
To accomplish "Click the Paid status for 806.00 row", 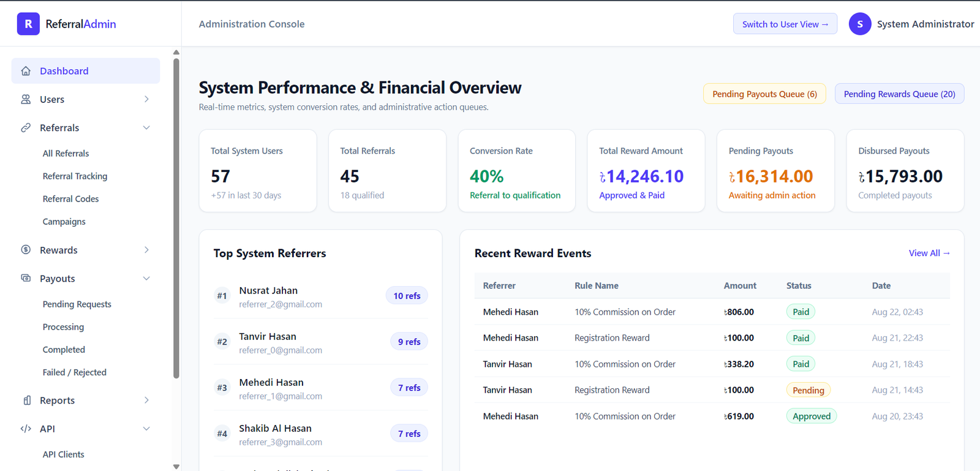I will pyautogui.click(x=801, y=312).
